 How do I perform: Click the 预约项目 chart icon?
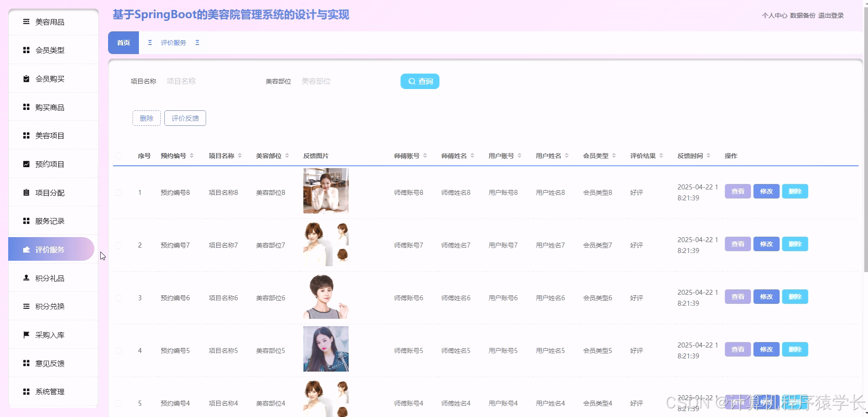click(x=26, y=164)
